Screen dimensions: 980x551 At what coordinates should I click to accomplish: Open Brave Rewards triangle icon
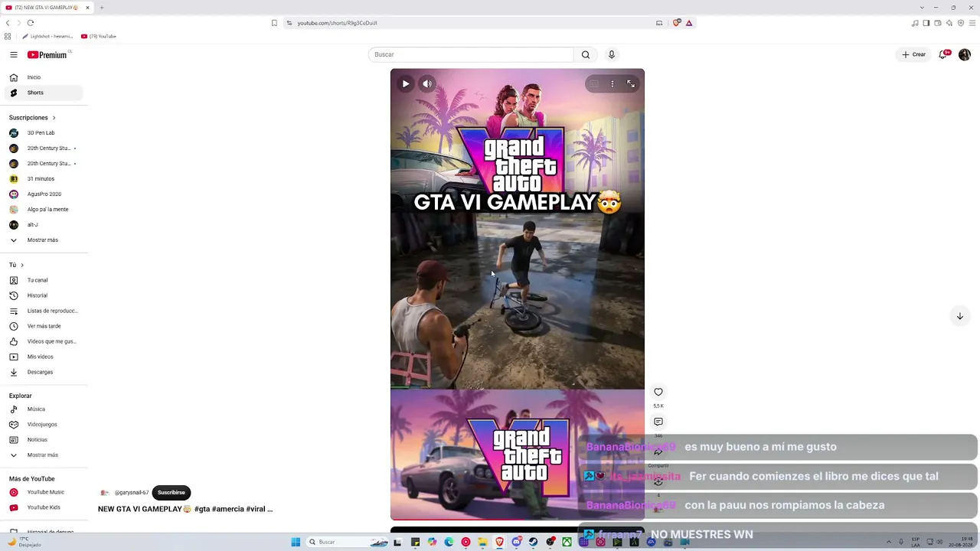[689, 23]
